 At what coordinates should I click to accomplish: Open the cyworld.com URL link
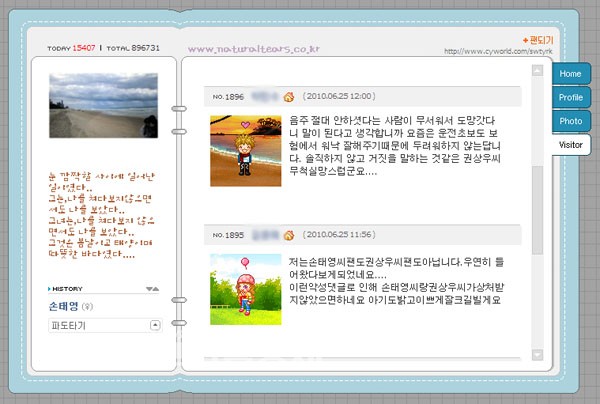pyautogui.click(x=498, y=52)
